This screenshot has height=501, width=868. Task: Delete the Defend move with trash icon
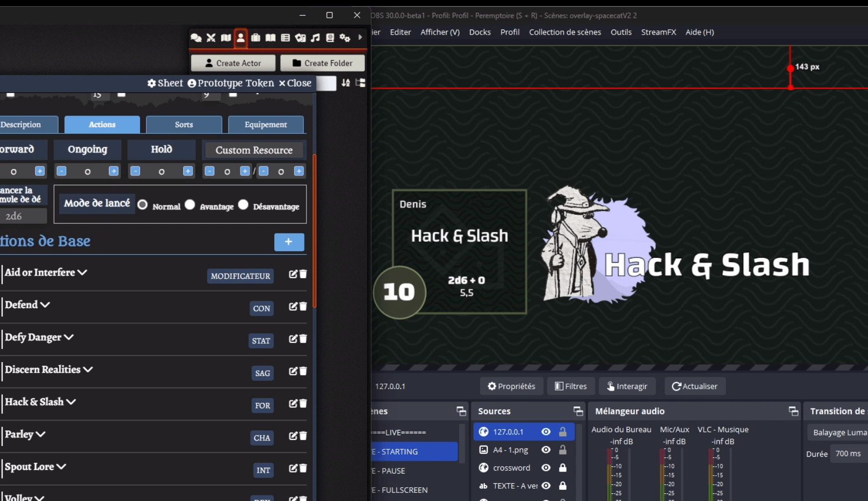pos(303,306)
